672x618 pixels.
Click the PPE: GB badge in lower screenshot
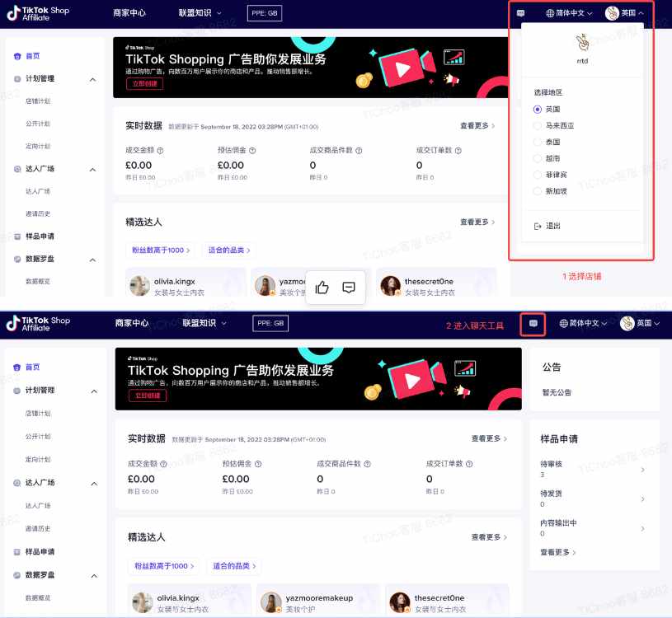pyautogui.click(x=270, y=323)
